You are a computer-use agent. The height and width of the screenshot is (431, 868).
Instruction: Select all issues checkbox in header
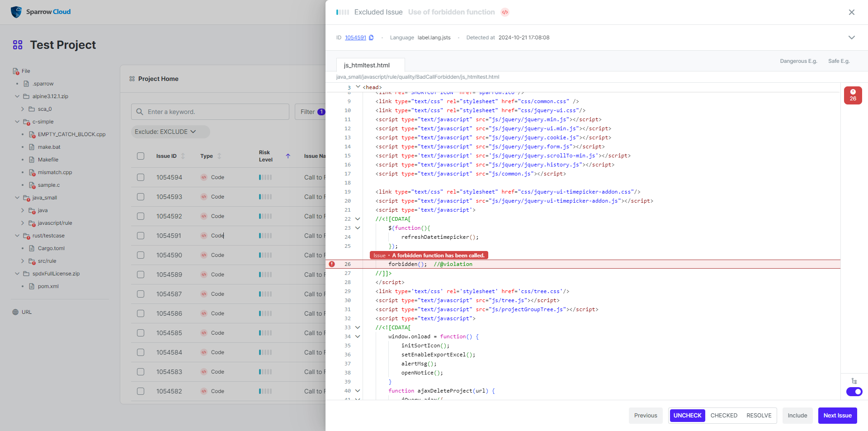pos(141,156)
